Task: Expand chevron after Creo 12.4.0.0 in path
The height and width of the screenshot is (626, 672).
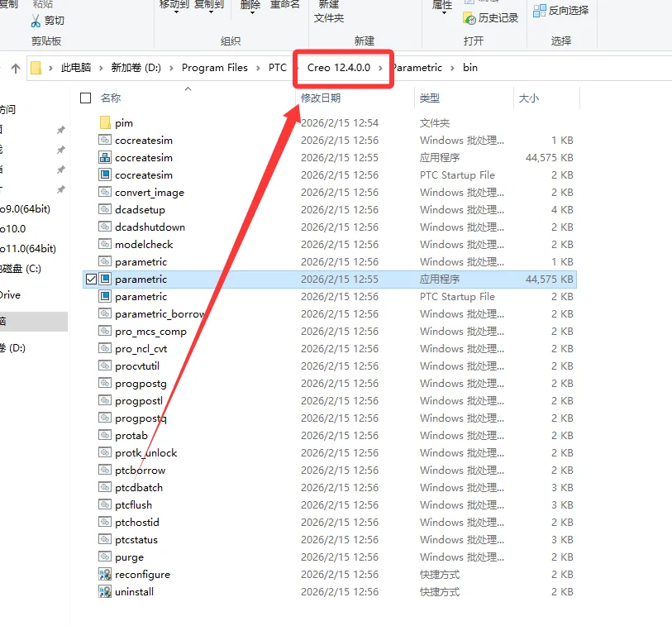Action: [x=380, y=68]
